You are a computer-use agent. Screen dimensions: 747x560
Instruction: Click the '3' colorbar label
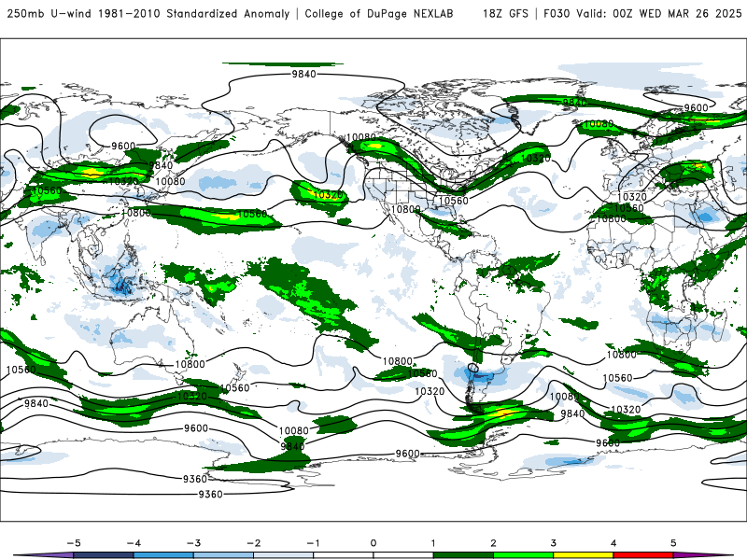[553, 543]
